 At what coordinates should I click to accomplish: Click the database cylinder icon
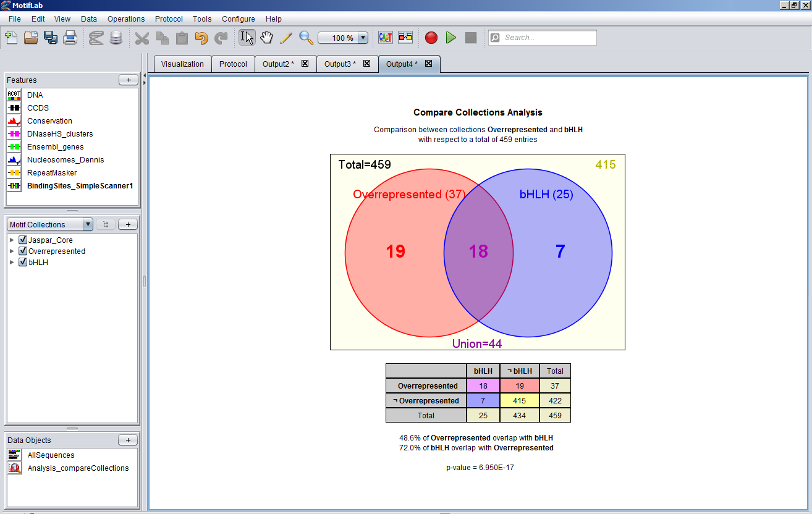[x=116, y=38]
